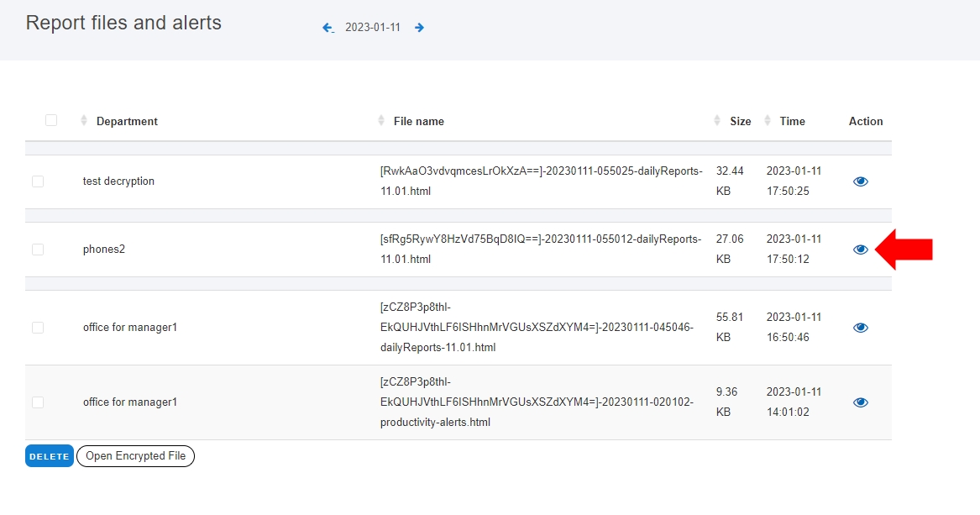Go to next date with right arrow
The width and height of the screenshot is (980, 515).
[419, 28]
